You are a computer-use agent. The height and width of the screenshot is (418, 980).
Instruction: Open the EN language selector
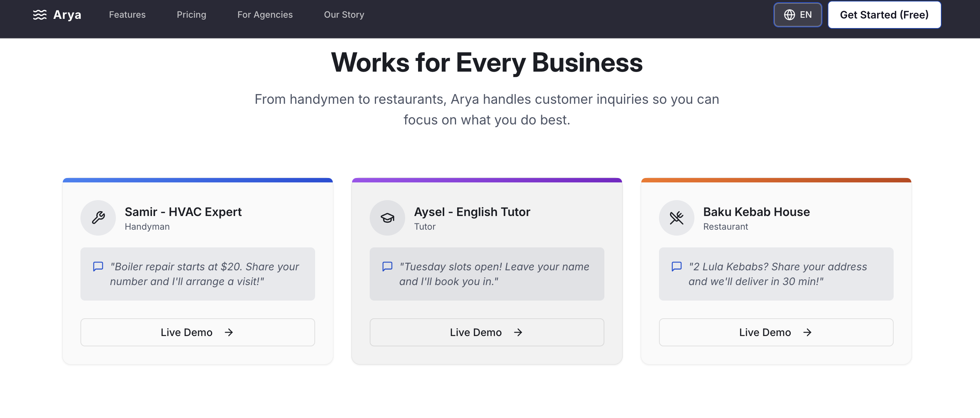pos(797,14)
